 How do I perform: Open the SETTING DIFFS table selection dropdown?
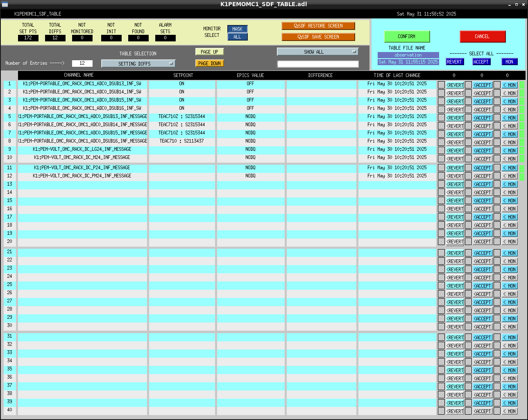[x=138, y=64]
